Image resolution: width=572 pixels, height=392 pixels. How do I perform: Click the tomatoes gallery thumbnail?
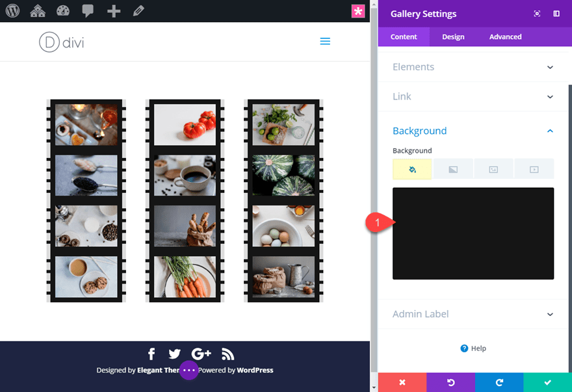[185, 124]
